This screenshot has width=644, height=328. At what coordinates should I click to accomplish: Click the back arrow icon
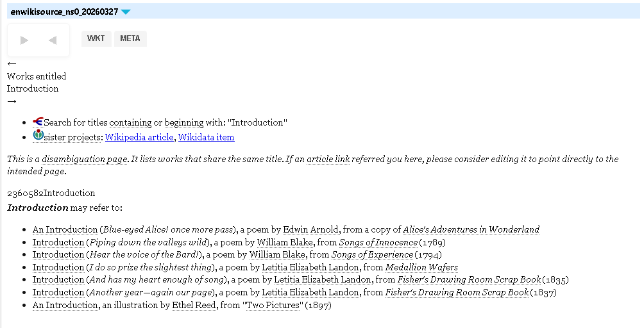coord(53,40)
